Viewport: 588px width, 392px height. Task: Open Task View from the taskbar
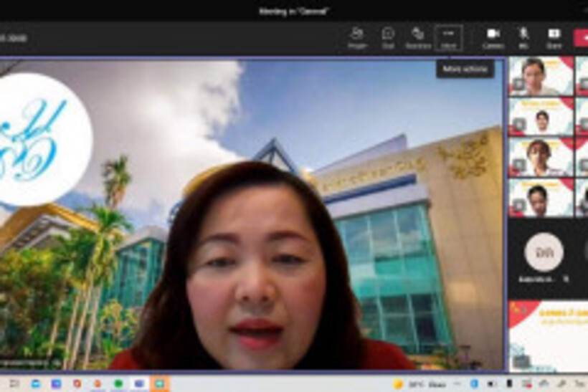point(14,383)
